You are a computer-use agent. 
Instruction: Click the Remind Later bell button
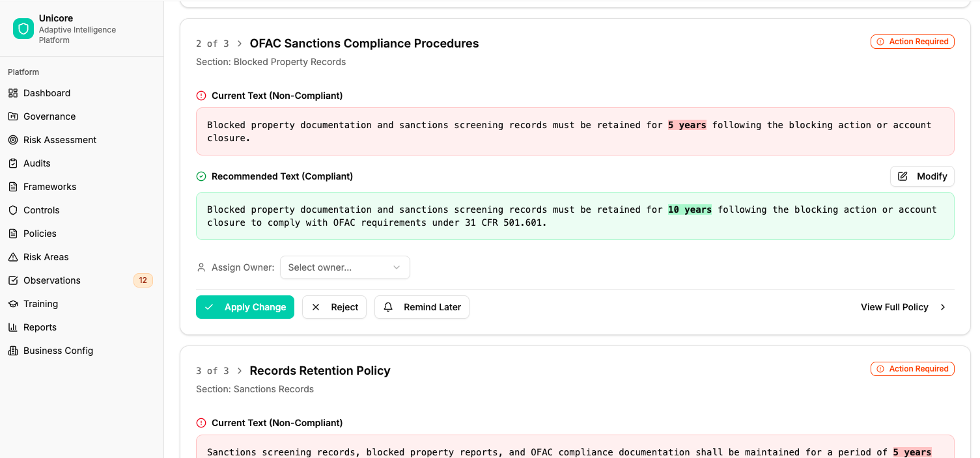(422, 307)
